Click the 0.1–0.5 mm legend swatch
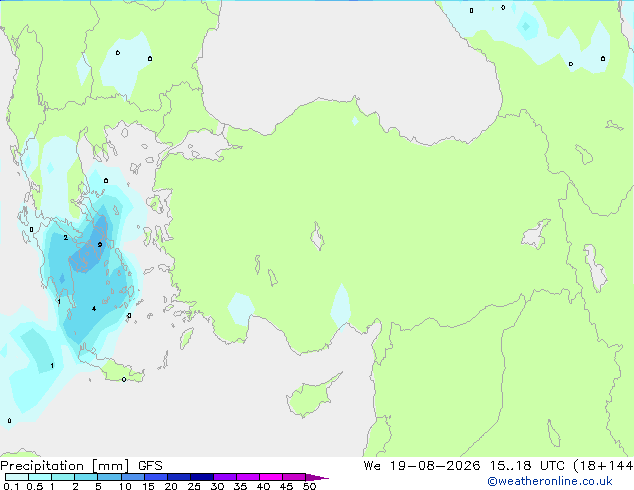This screenshot has height=490, width=634. pos(17,477)
